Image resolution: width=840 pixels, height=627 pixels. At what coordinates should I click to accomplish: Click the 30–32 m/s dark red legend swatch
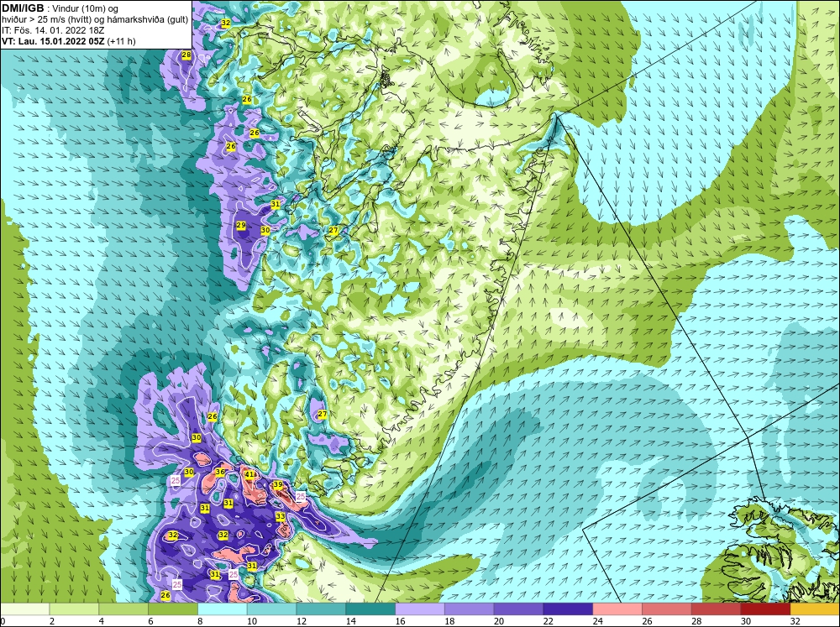(765, 609)
